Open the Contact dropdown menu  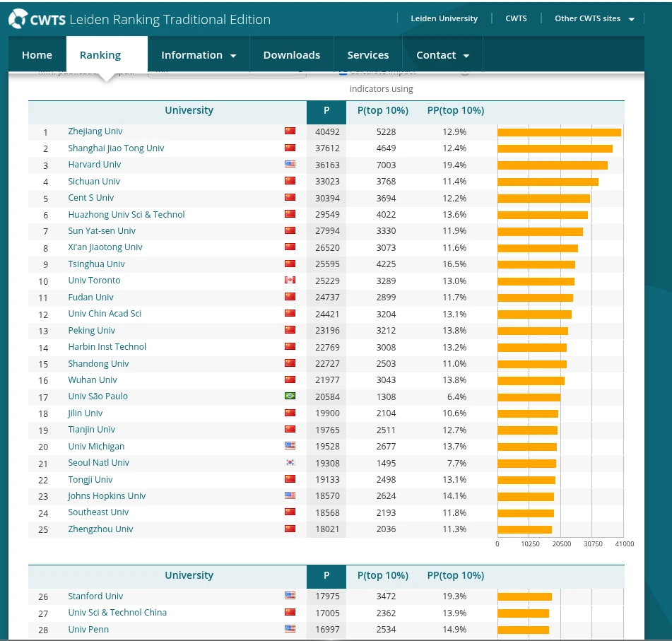(x=442, y=55)
